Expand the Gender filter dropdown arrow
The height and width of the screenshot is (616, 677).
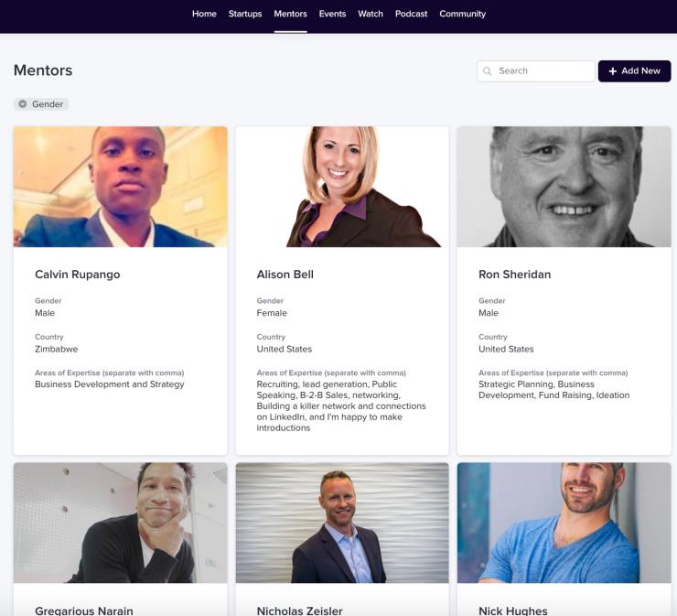pos(23,104)
